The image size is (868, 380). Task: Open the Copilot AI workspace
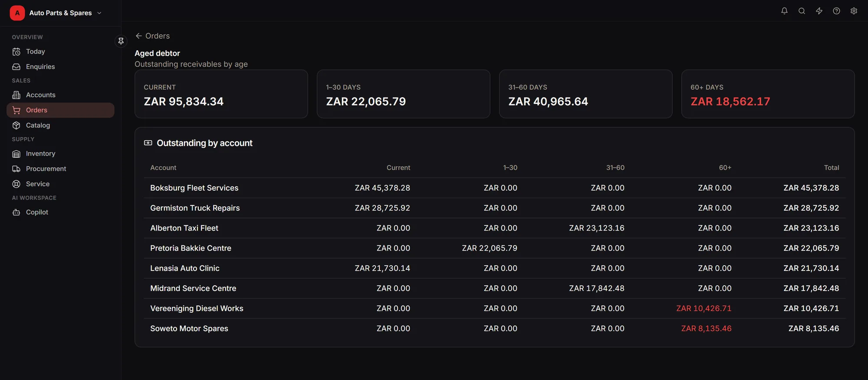pos(60,212)
